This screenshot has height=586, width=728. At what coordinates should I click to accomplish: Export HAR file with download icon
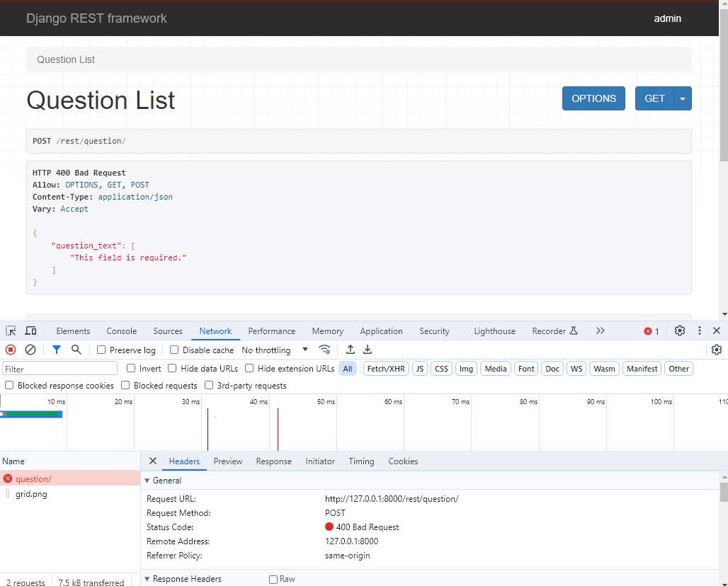[368, 350]
